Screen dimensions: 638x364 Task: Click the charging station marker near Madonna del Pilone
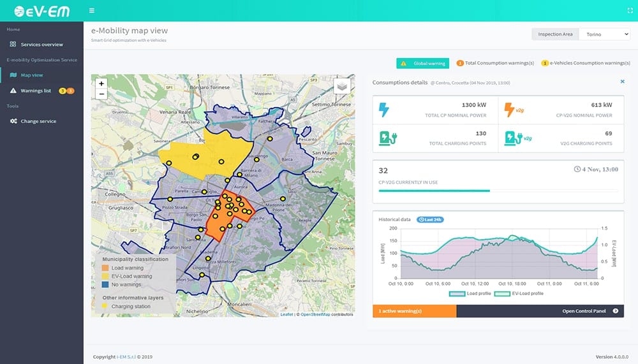pos(283,199)
